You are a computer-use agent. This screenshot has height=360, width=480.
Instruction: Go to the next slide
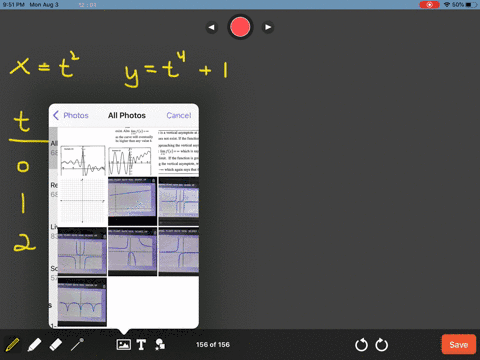268,27
